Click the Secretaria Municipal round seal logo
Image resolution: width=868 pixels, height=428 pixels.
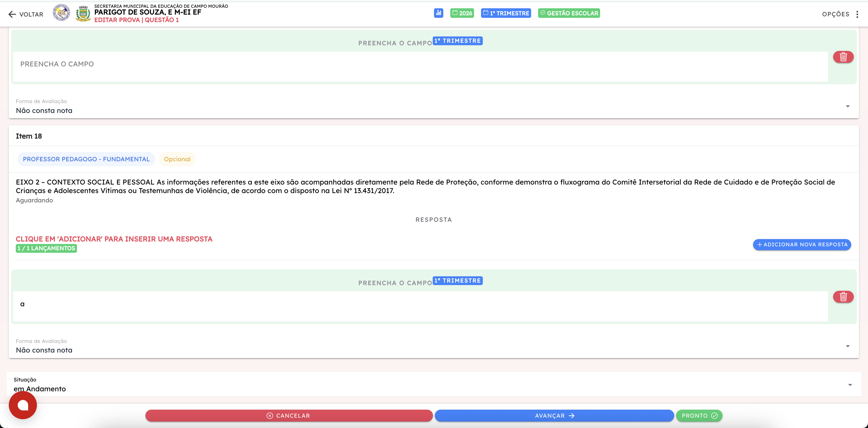point(61,13)
